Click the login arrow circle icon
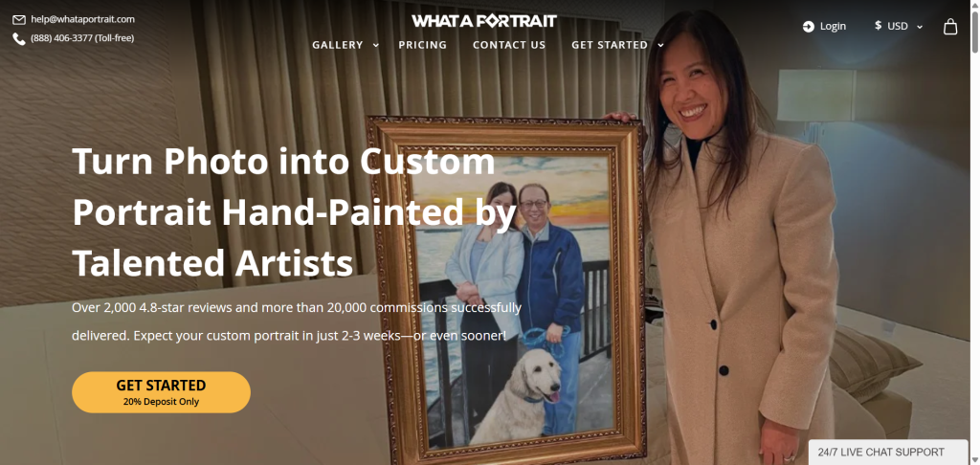Viewport: 980px width, 465px height. pyautogui.click(x=808, y=26)
